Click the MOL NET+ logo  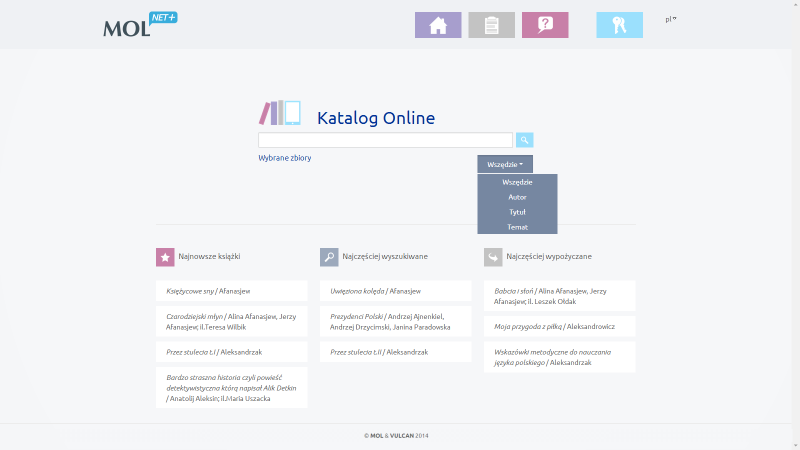140,24
